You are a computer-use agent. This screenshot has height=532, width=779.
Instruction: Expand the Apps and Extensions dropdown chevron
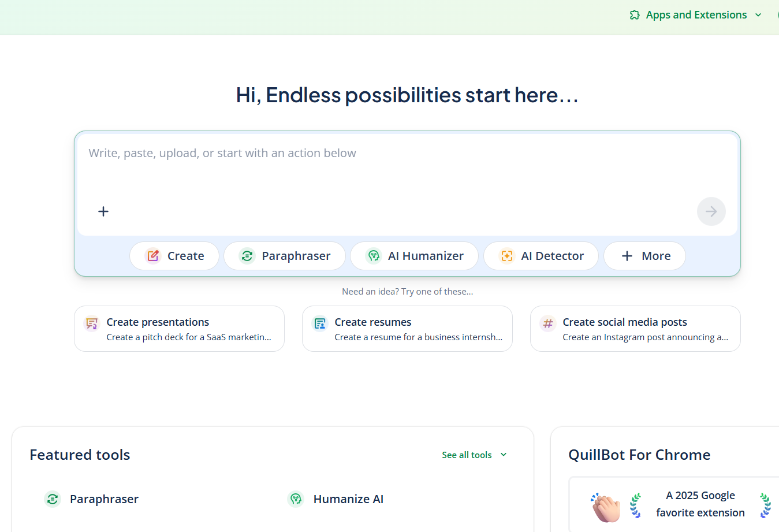pos(758,15)
